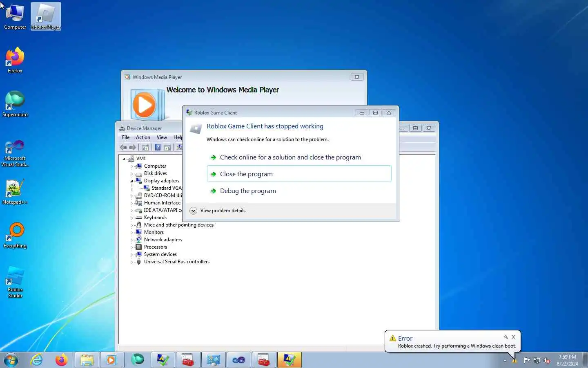Viewport: 588px width, 368px height.
Task: Select the Firefox desktop shortcut
Action: [x=15, y=60]
